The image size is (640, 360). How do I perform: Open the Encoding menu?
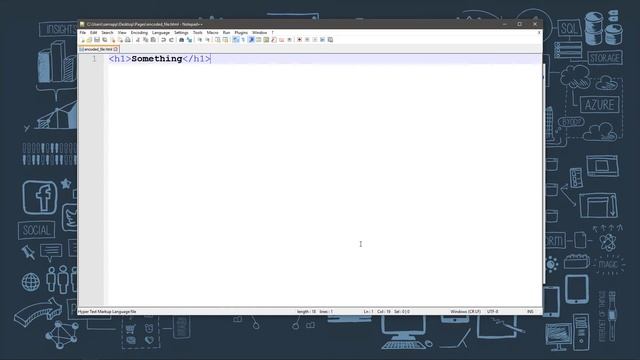pos(139,33)
